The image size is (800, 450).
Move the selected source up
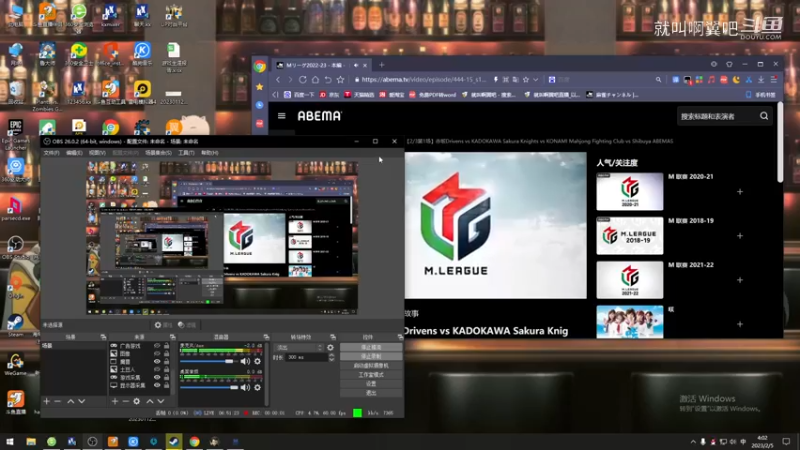pyautogui.click(x=149, y=402)
